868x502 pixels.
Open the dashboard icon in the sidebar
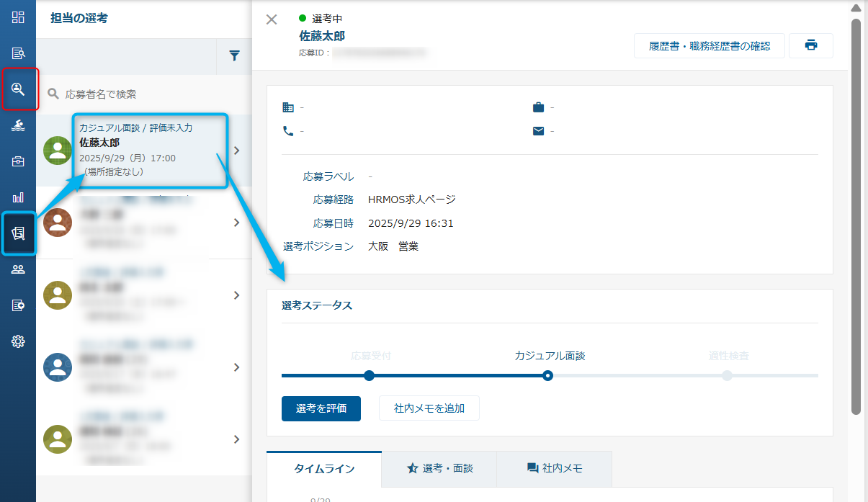(x=18, y=17)
